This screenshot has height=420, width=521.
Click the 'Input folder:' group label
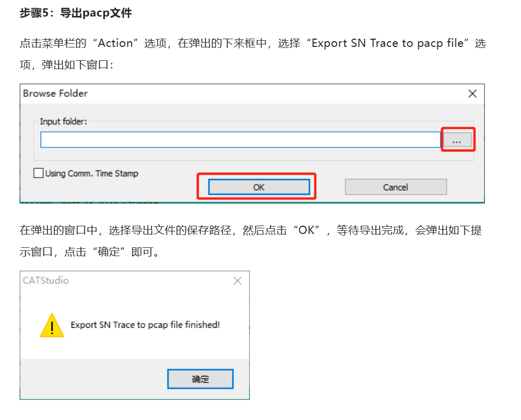coord(63,122)
